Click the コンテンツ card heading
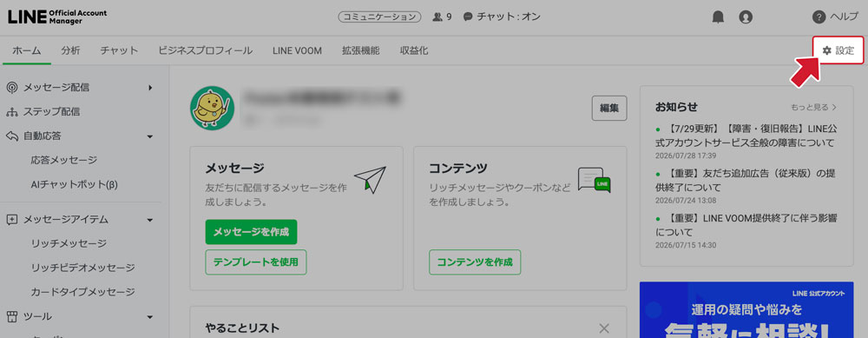The image size is (868, 338). 458,168
